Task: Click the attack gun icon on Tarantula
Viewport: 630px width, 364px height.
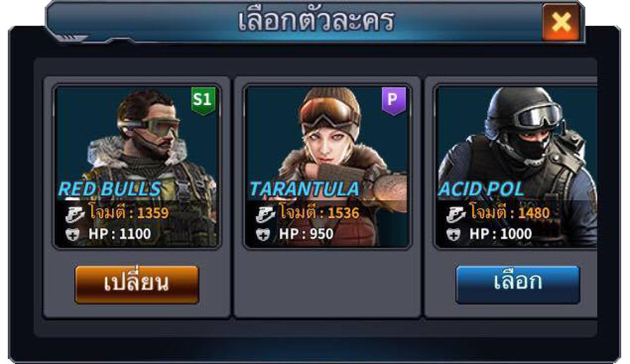Action: point(265,214)
